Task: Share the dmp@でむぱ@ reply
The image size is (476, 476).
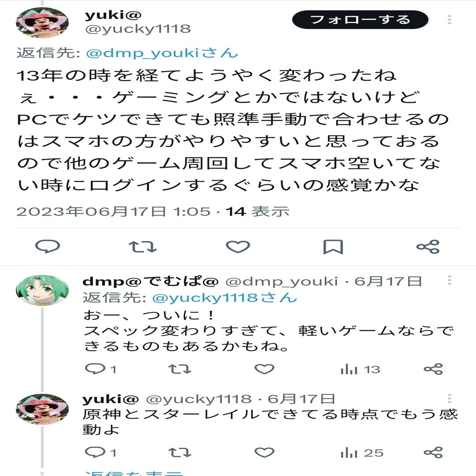Action: point(434,369)
